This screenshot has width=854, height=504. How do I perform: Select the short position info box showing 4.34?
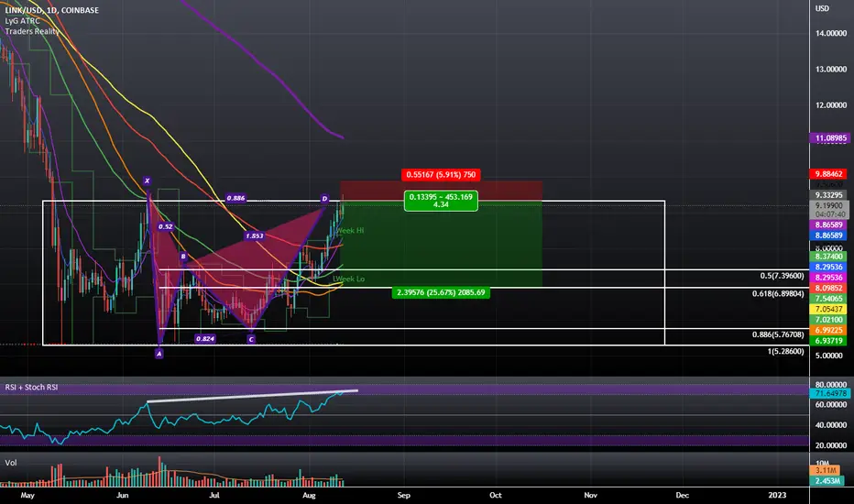pos(441,201)
